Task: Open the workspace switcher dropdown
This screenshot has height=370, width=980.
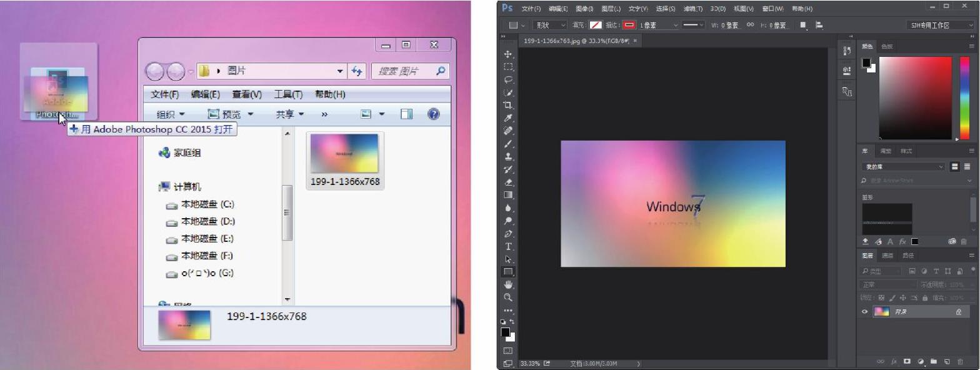Action: [x=940, y=26]
